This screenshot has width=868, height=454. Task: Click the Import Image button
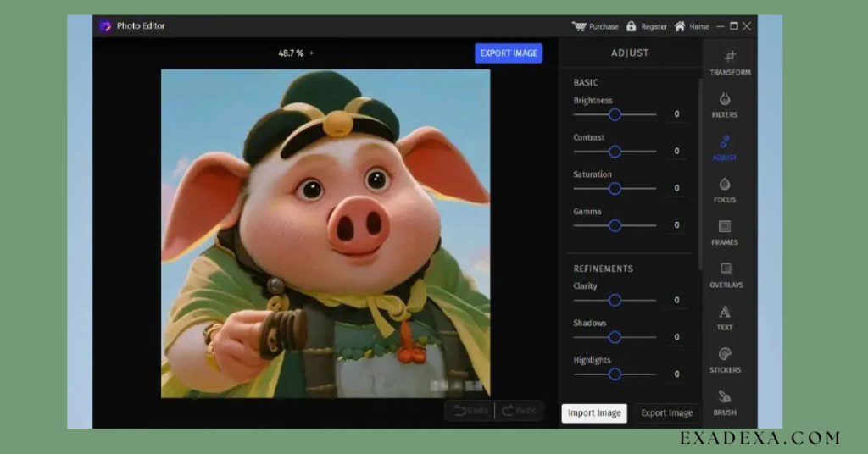click(594, 413)
